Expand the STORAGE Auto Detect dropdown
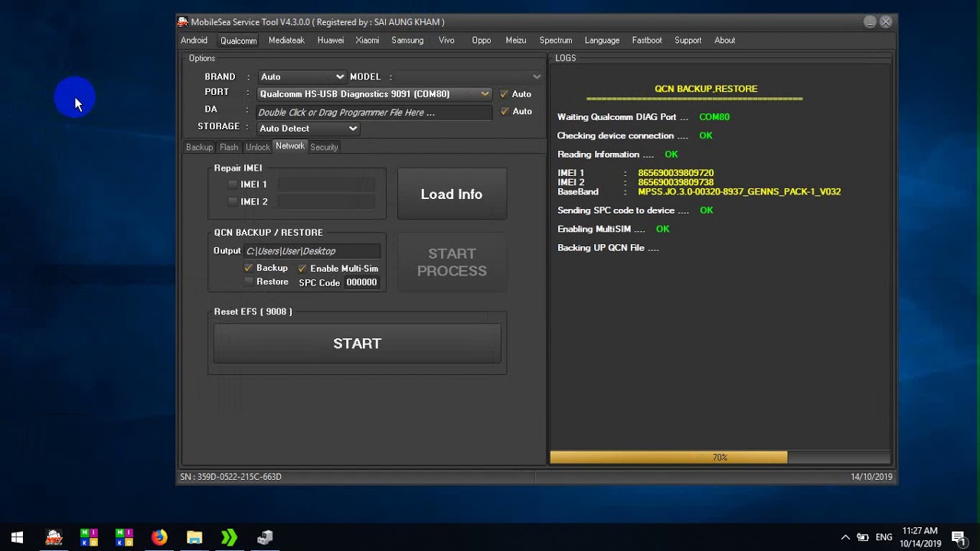 (308, 129)
